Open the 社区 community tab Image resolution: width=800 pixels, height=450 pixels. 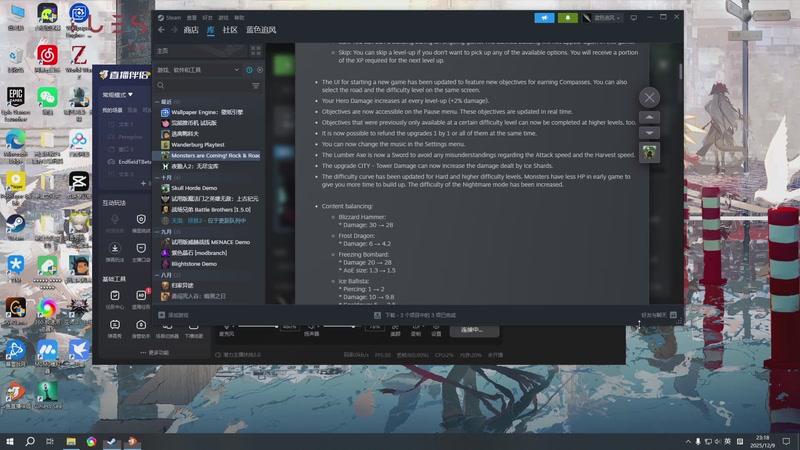(230, 30)
